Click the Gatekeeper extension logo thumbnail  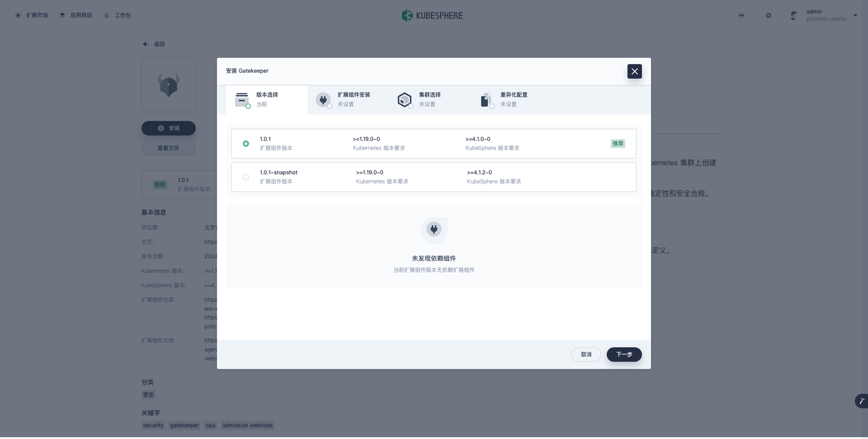pyautogui.click(x=169, y=85)
